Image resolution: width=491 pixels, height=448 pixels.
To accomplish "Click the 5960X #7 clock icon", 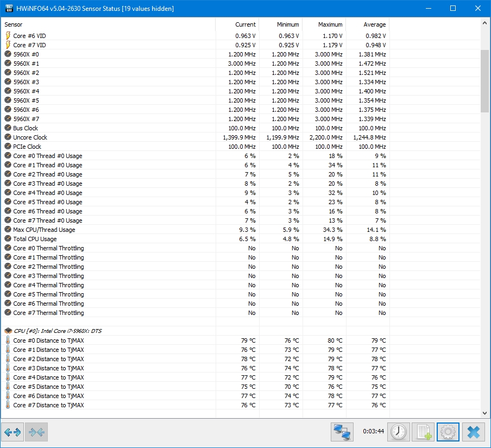I will [8, 119].
